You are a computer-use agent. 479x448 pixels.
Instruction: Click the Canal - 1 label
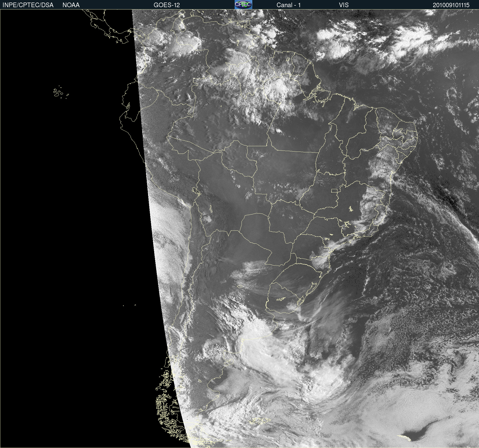(x=289, y=5)
